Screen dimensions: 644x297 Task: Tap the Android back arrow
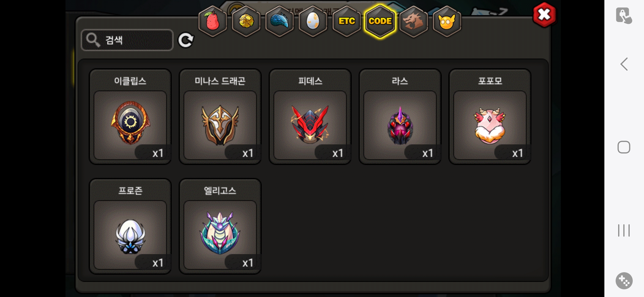point(624,64)
